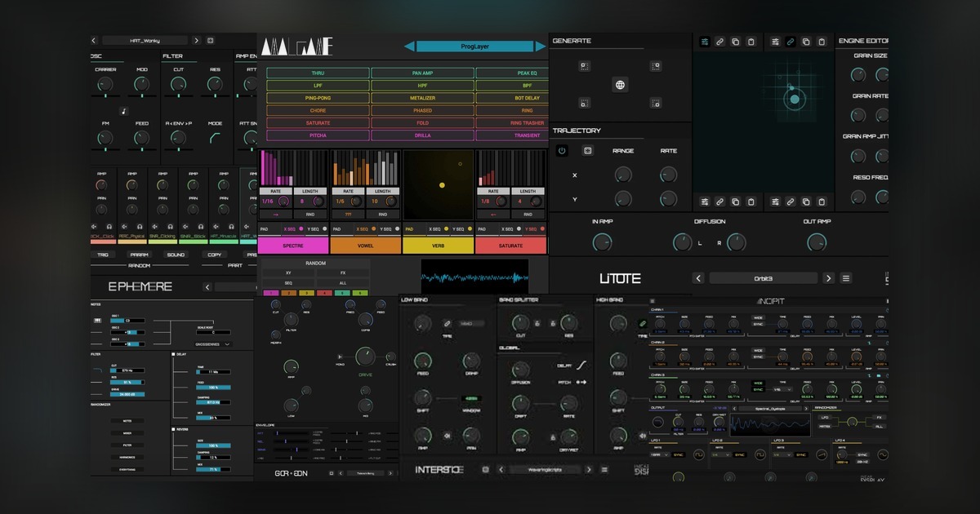
Task: Toggle Y SEQ for the VOWEL slot
Action: 389,229
